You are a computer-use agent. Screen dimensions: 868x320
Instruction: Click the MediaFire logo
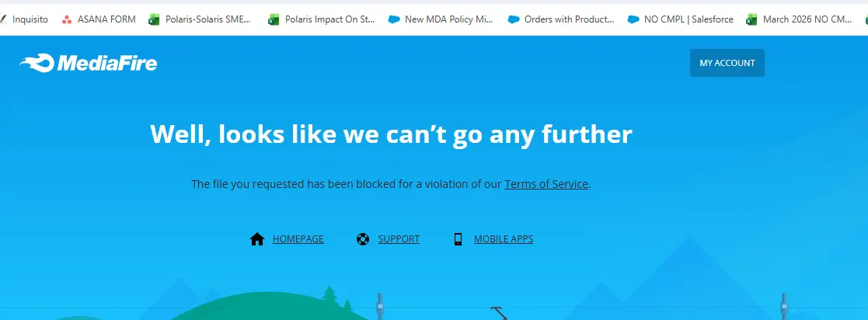point(89,64)
